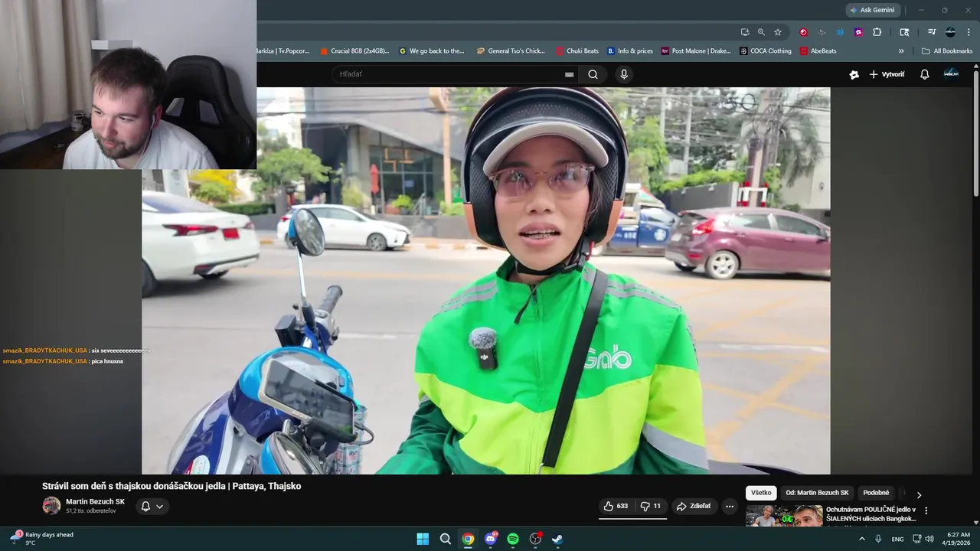This screenshot has height=551, width=980.
Task: Open the Martin Bezuch SK channel name
Action: tap(95, 502)
